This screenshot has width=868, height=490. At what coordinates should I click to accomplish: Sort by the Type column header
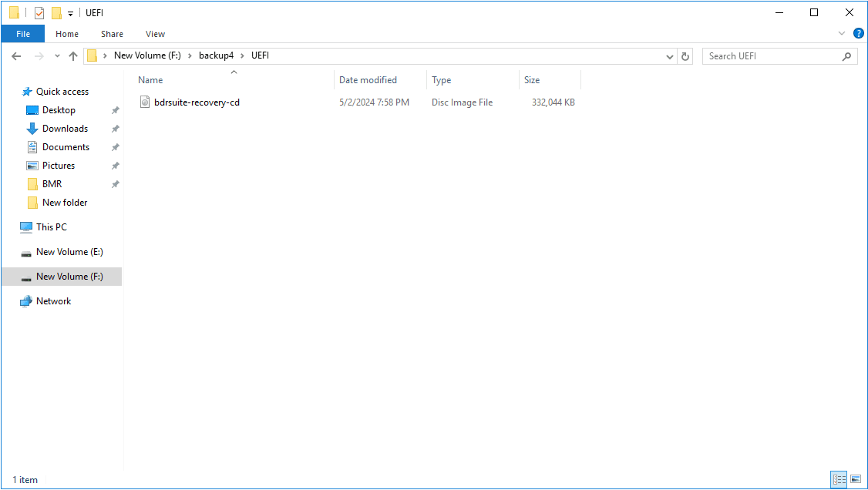[473, 79]
